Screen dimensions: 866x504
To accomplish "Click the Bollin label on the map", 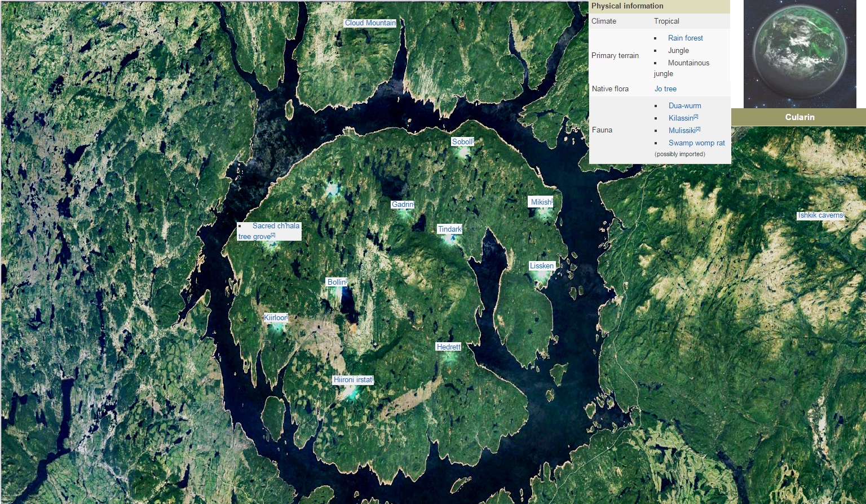I will point(336,282).
